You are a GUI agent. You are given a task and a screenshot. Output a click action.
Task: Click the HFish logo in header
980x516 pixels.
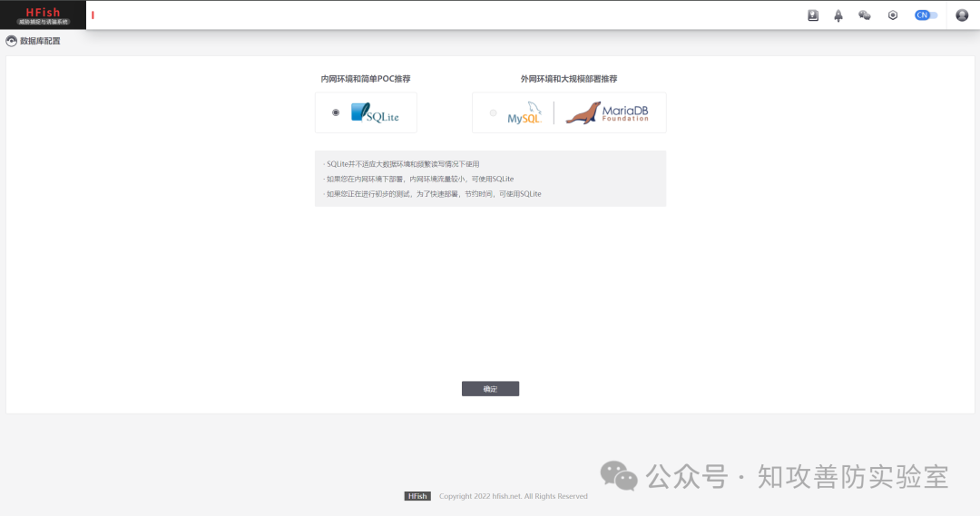(x=43, y=15)
